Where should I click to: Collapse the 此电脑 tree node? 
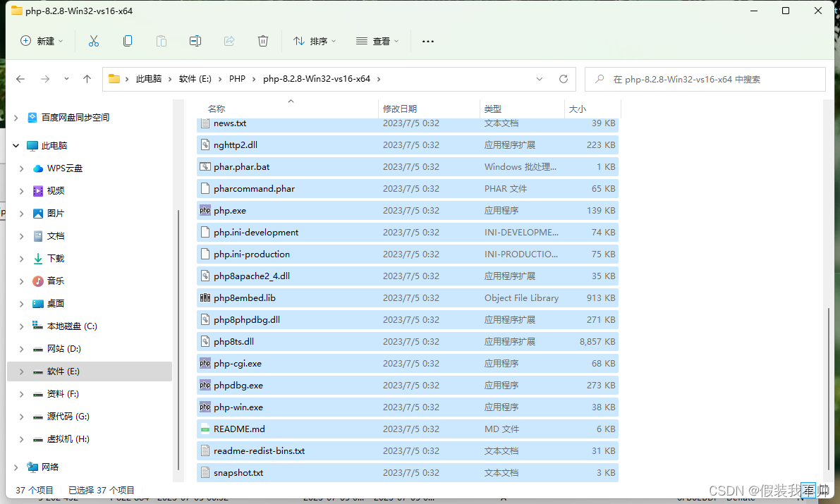(x=16, y=146)
